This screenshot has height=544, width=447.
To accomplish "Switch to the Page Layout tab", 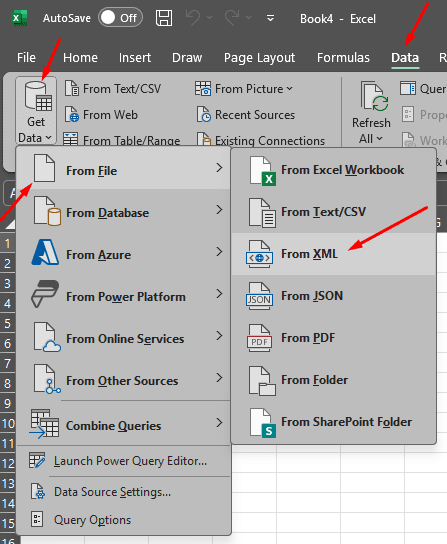I will tap(259, 58).
